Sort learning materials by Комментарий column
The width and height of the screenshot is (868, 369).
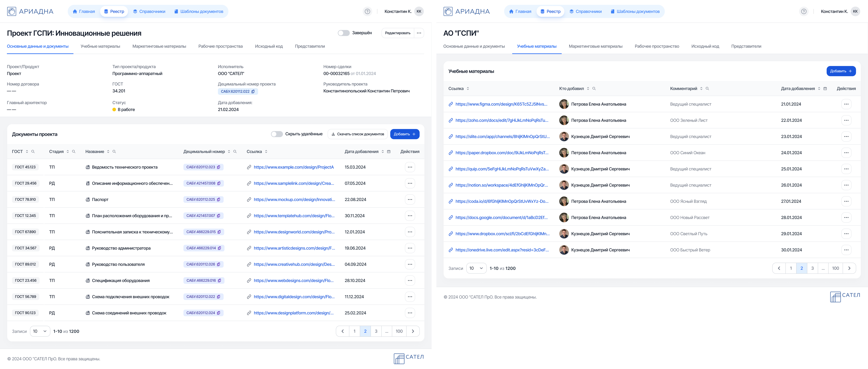pos(701,89)
